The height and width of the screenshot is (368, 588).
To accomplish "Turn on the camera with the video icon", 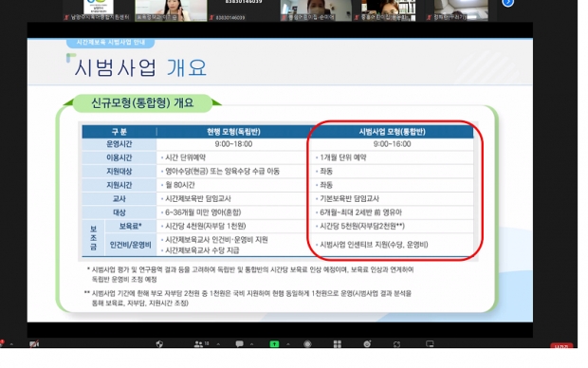I will coord(34,344).
